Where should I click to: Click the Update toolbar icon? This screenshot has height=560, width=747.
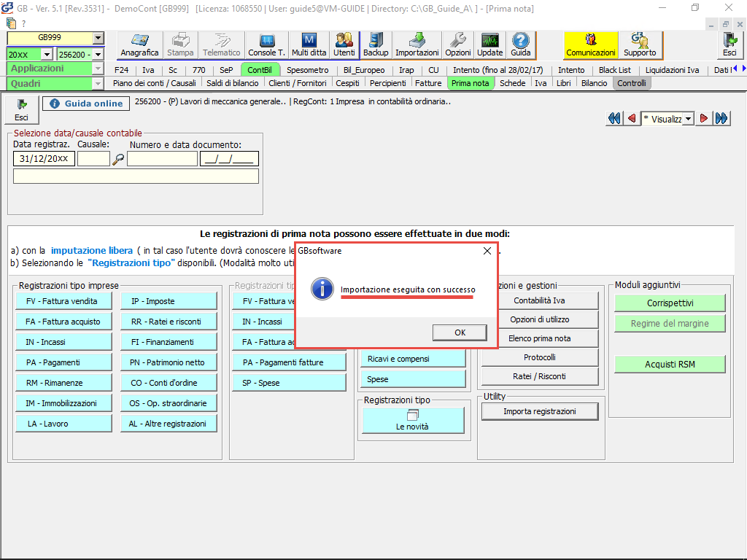489,45
